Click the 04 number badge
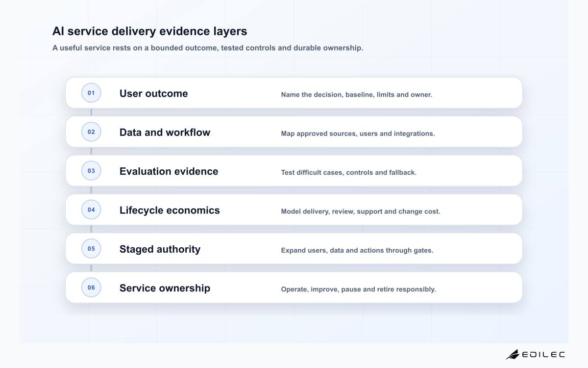 pos(91,210)
